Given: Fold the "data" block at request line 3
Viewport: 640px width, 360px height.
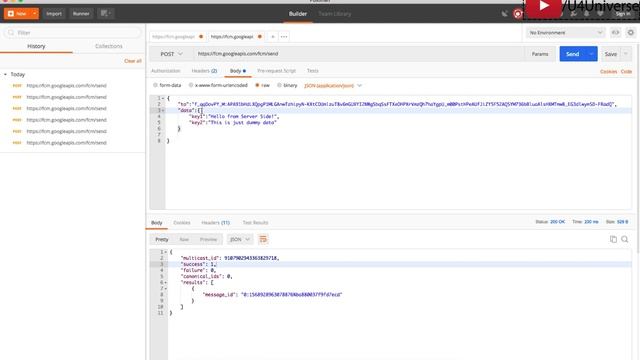Looking at the screenshot, I should pos(163,110).
